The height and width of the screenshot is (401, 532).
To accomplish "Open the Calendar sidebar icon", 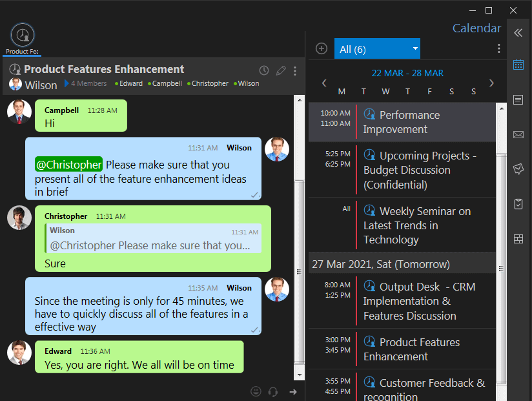I will pos(518,65).
